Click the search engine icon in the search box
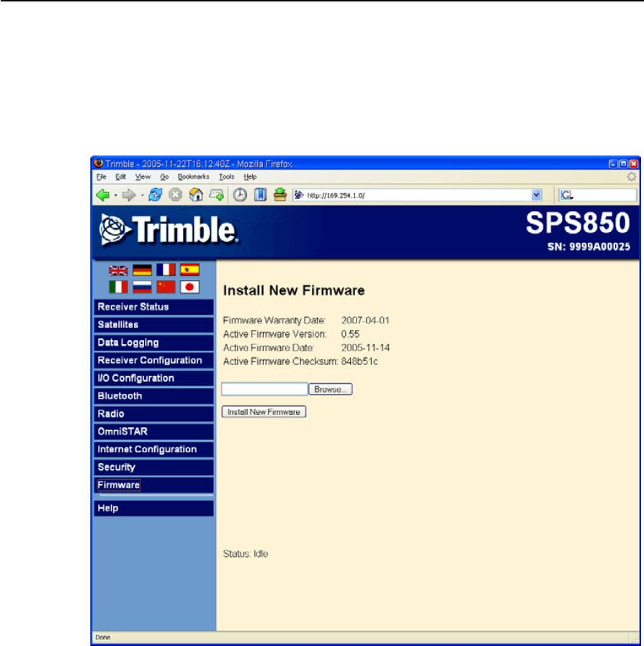 tap(567, 195)
